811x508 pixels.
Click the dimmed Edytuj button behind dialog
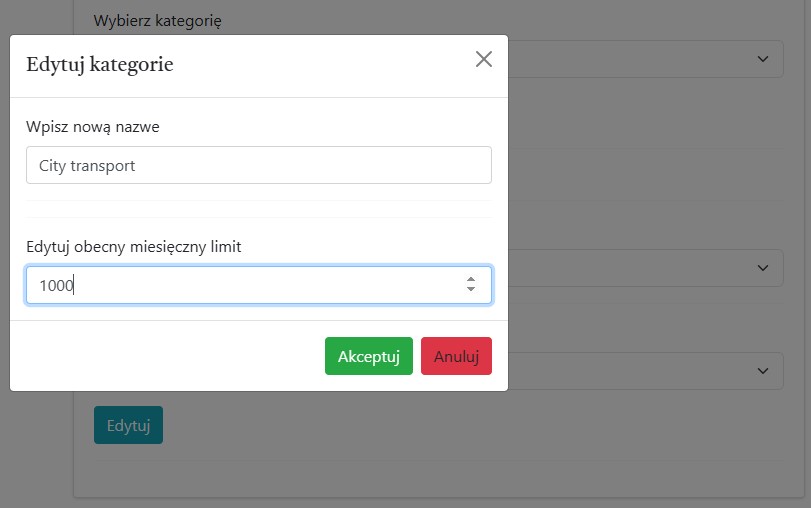point(128,426)
